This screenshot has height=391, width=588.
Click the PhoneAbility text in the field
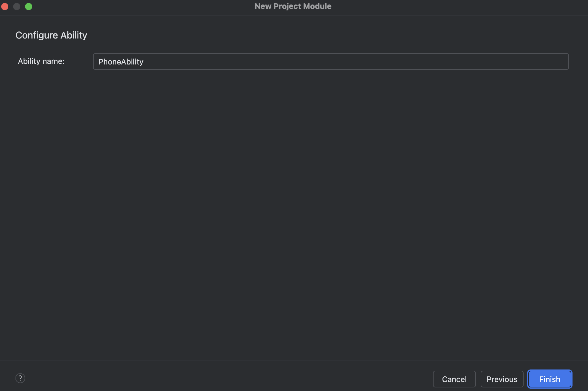[121, 62]
